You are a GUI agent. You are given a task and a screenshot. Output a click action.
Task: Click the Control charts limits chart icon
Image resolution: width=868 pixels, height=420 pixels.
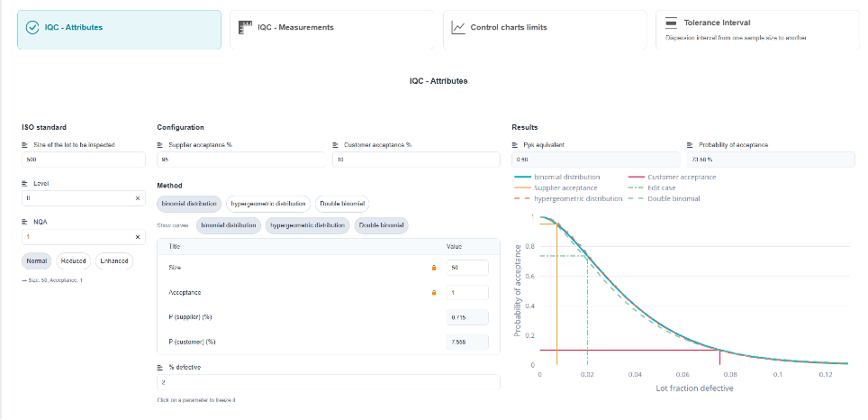pyautogui.click(x=457, y=27)
